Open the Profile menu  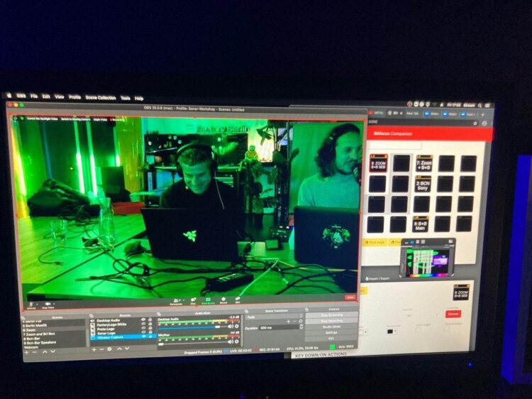75,97
